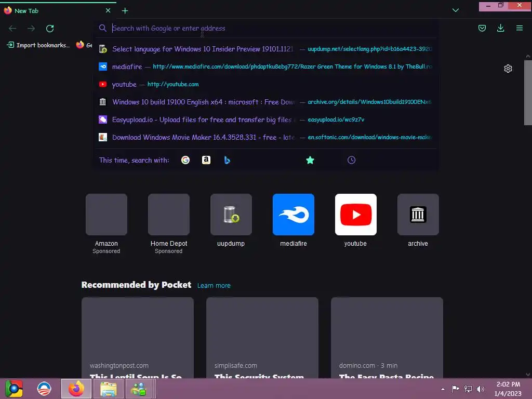Image resolution: width=532 pixels, height=399 pixels.
Task: Open the washingtonpost.com Pocket story card
Action: (x=137, y=338)
